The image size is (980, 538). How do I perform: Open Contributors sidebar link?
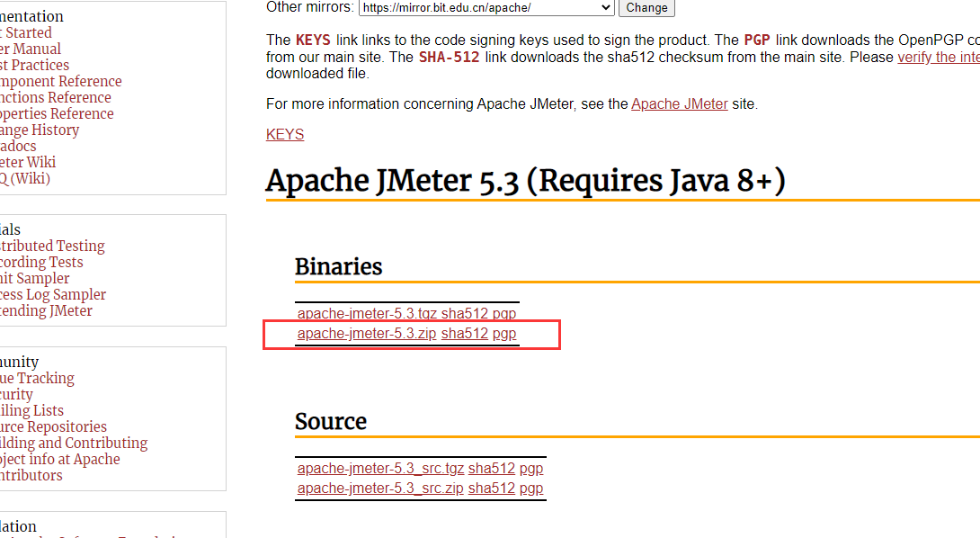tap(31, 475)
